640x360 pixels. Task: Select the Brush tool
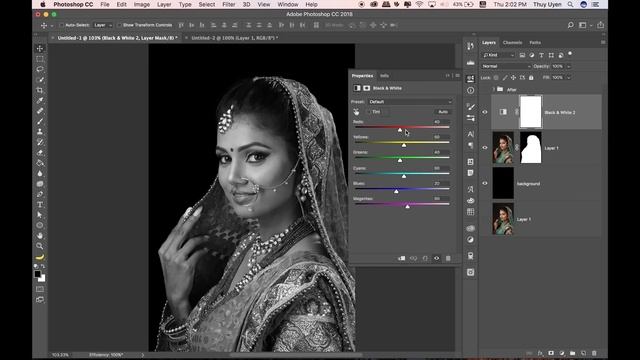[x=40, y=121]
